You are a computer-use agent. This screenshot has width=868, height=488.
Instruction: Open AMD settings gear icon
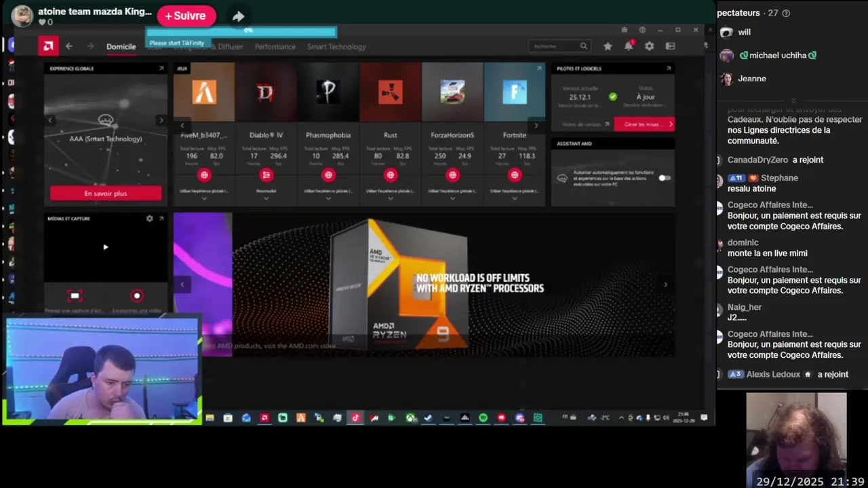click(x=650, y=46)
